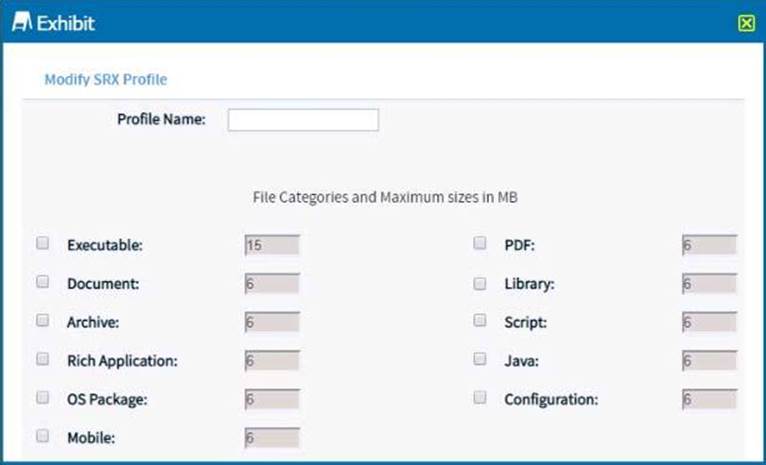Focus the PDF maximum size field
This screenshot has width=766, height=465.
pos(709,245)
